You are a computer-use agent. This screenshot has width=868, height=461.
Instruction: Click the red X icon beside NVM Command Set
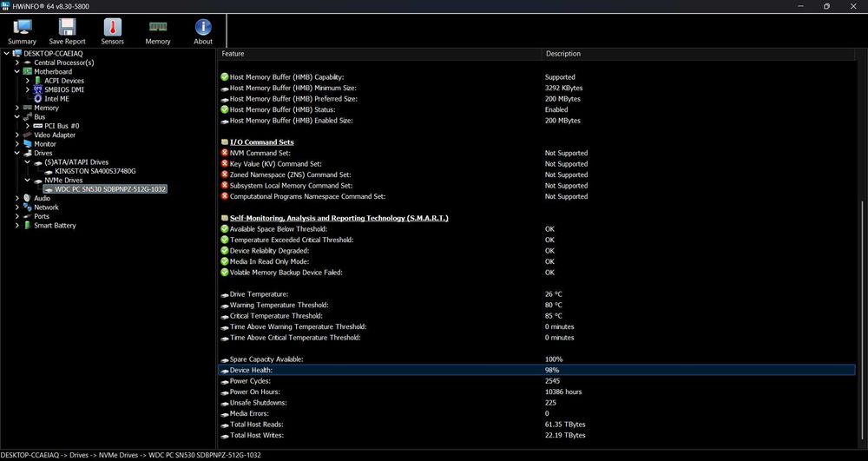coord(224,153)
